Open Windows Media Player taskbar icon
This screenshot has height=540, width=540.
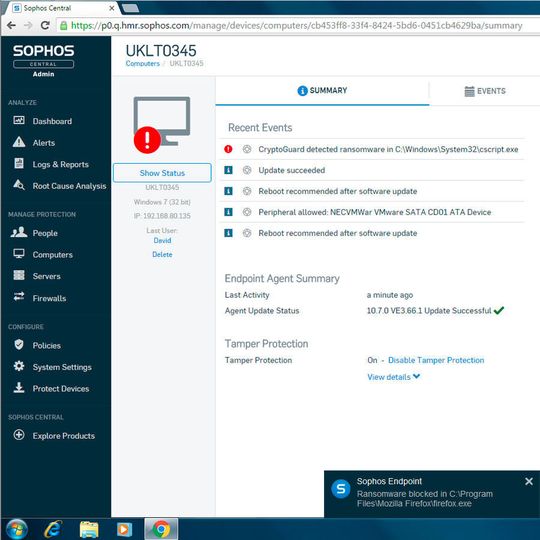click(x=124, y=529)
